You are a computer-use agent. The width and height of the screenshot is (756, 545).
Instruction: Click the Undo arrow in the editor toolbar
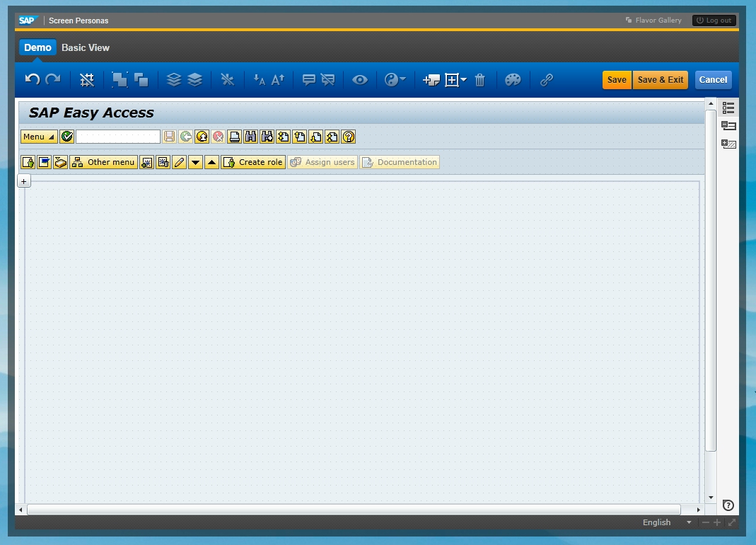pos(33,79)
